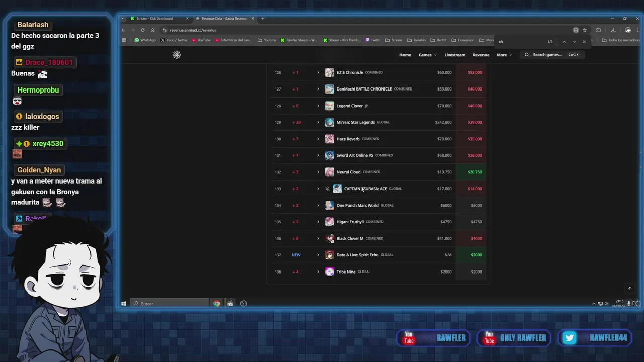Screen dimensions: 644x362
Task: Expand the Neural Cloud row
Action: [x=318, y=172]
